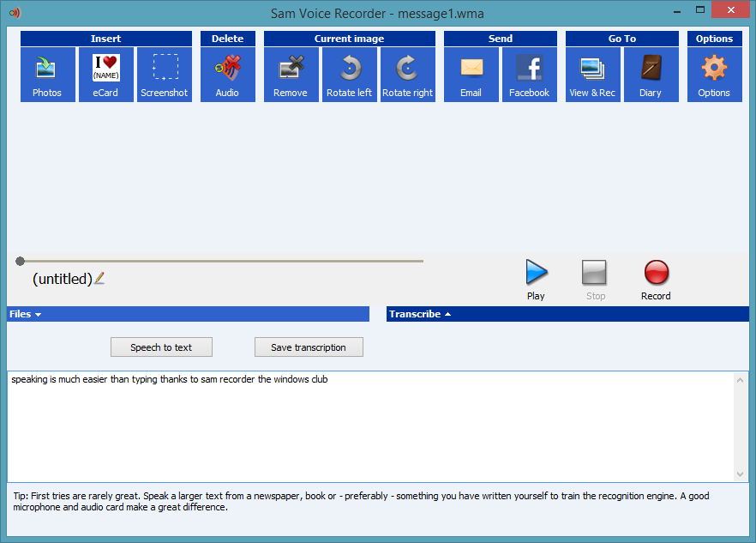Click the playback position slider handle

(x=20, y=261)
